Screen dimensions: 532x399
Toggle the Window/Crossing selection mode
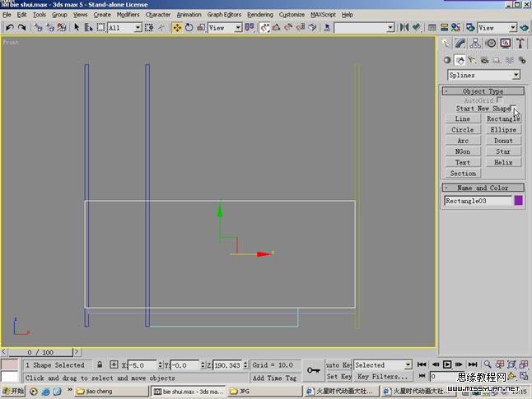[x=148, y=27]
